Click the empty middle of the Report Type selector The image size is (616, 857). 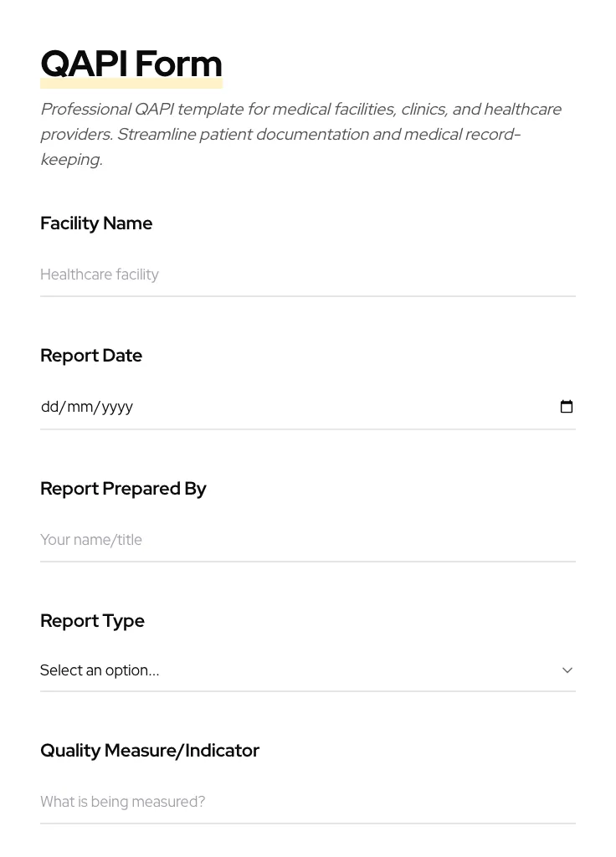[x=352, y=670]
